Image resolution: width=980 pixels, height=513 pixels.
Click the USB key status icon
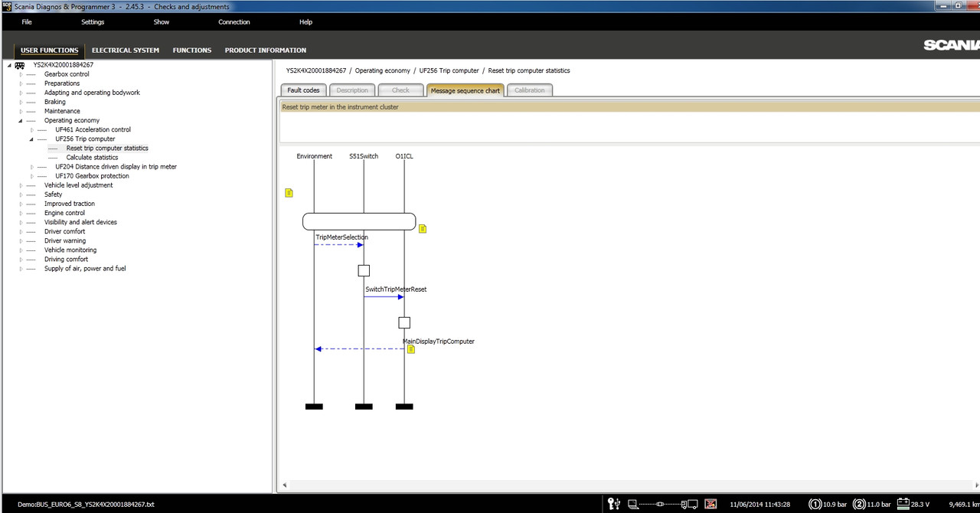point(613,504)
